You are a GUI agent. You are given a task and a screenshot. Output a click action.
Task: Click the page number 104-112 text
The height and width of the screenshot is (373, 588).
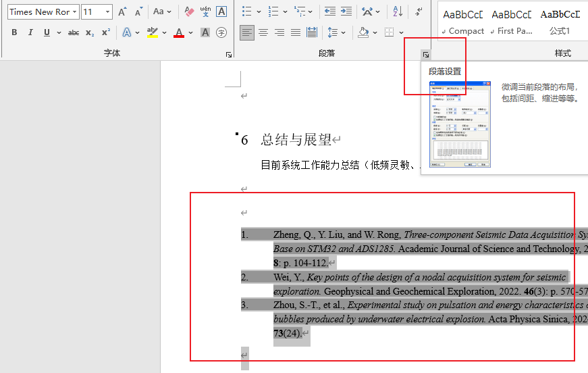tap(311, 263)
